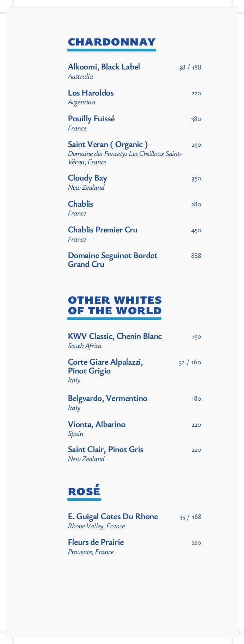Screen dimensions: 244x644
Task: Select Domaine Seguinot Bordet Grand Cru
Action: [x=112, y=260]
